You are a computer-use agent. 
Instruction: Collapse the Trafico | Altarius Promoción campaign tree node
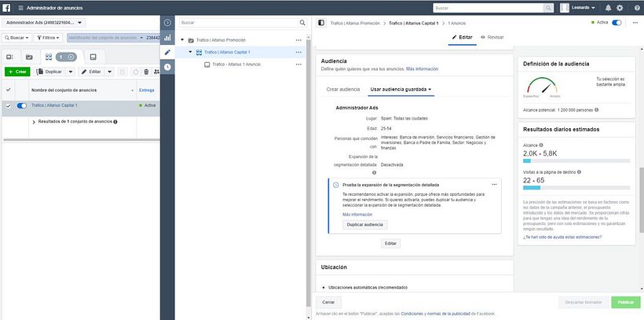tap(182, 40)
